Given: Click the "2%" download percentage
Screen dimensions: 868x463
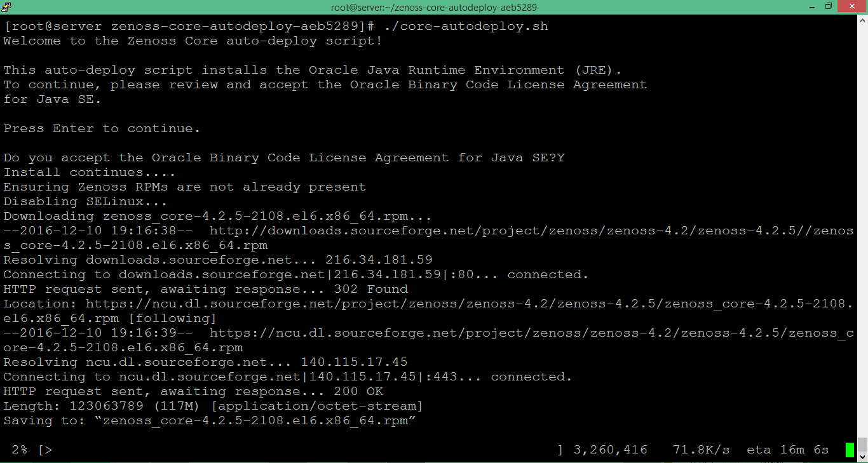Looking at the screenshot, I should point(19,450).
